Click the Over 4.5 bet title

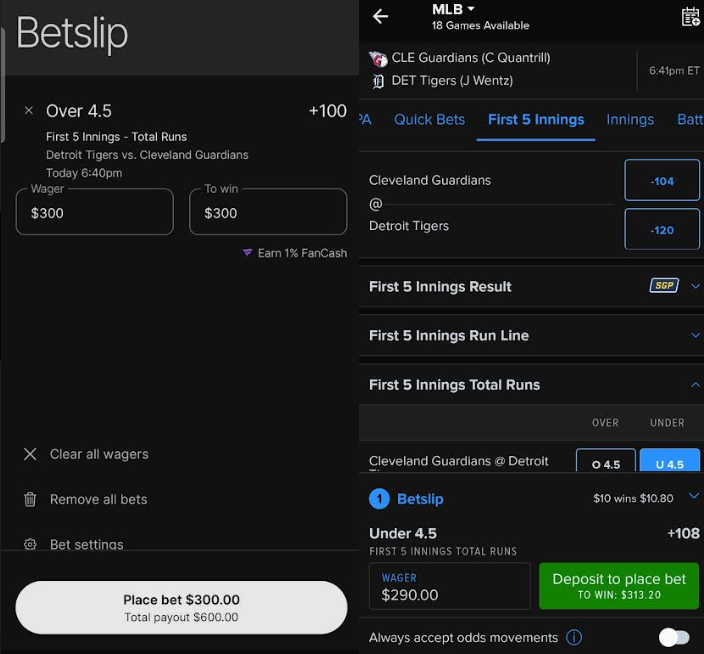tap(79, 111)
